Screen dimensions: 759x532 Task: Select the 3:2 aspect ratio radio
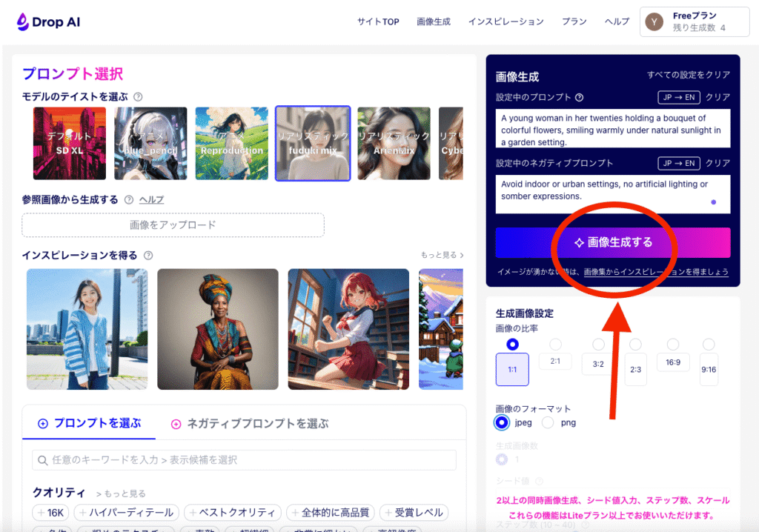tap(598, 345)
